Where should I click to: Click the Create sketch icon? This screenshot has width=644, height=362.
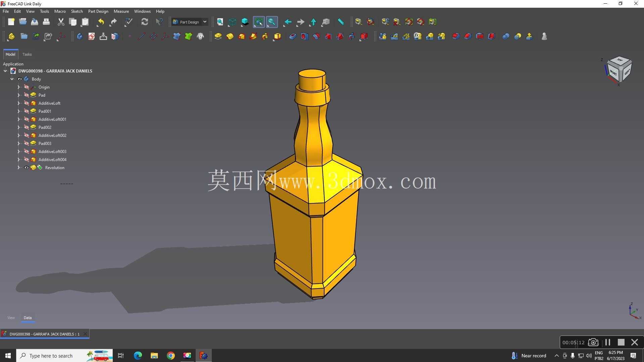point(91,37)
